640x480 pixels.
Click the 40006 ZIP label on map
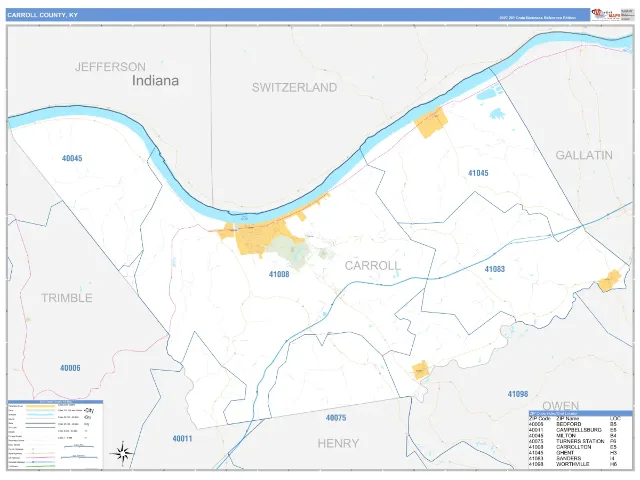70,368
